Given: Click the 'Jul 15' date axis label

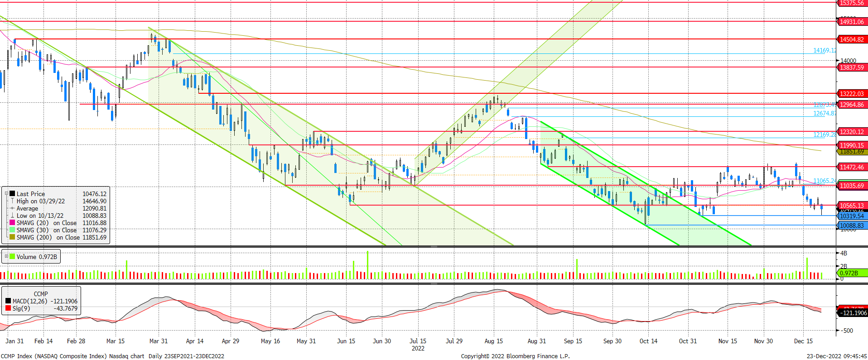Looking at the screenshot, I should point(418,341).
